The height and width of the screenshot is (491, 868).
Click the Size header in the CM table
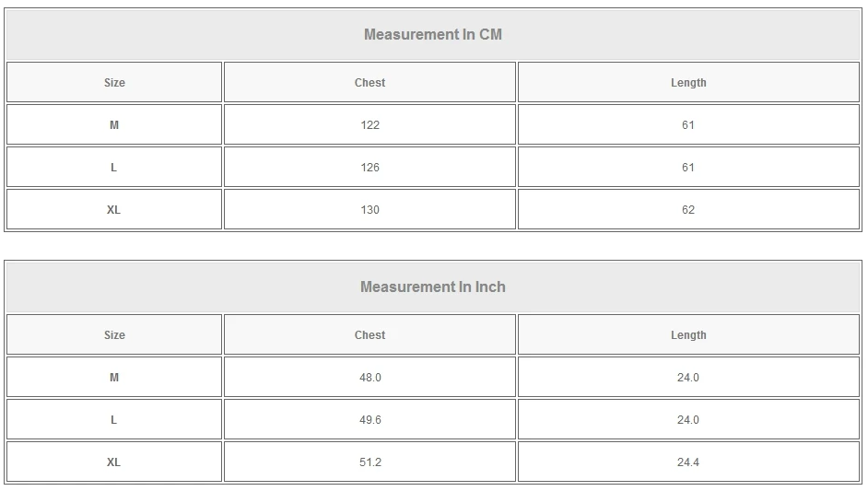click(114, 83)
